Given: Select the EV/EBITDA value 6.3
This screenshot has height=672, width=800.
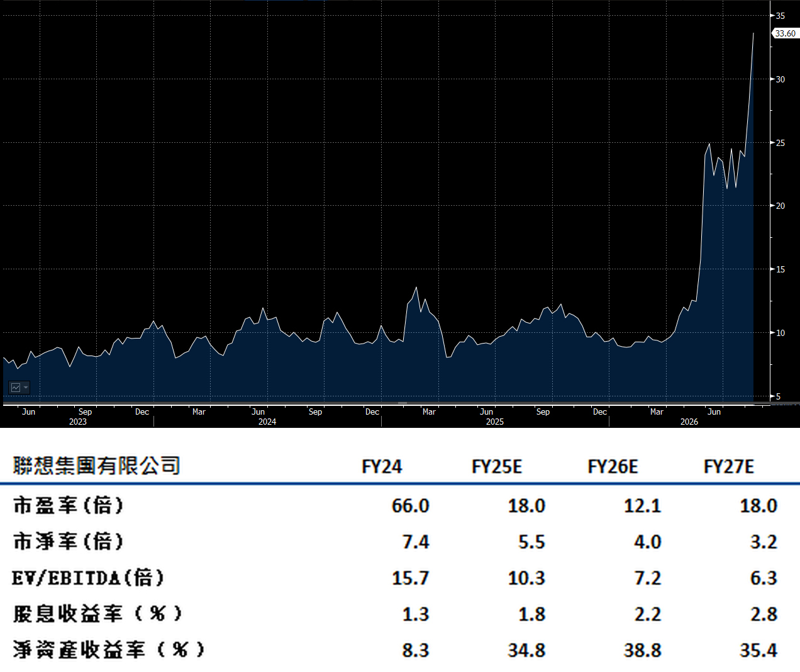Looking at the screenshot, I should tap(764, 578).
